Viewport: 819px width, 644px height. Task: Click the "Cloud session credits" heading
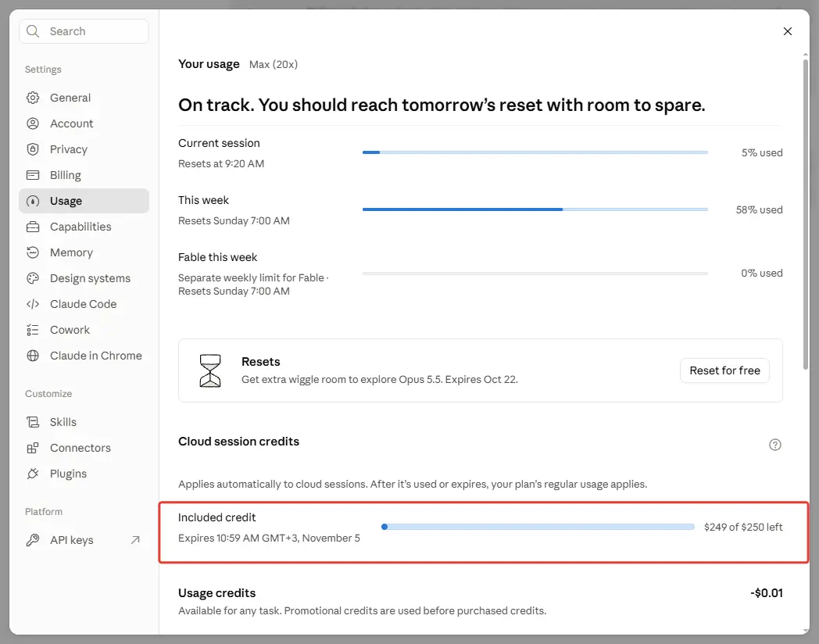tap(238, 442)
